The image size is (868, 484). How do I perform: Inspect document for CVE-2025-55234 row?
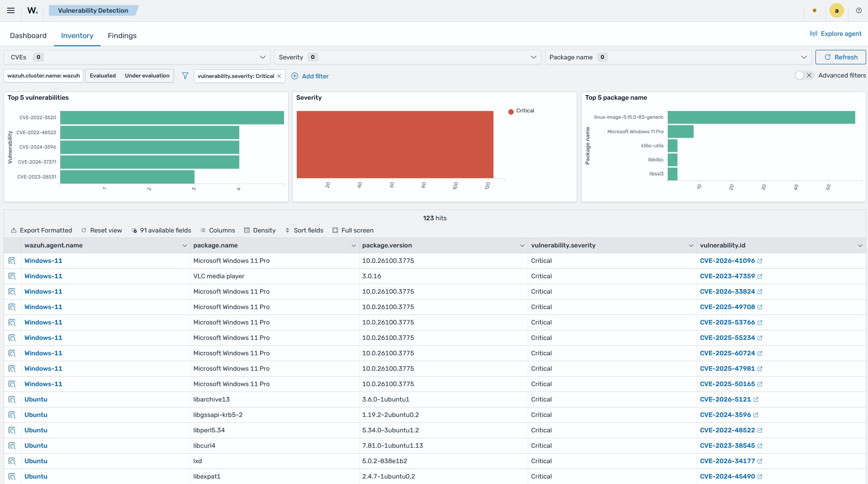coord(12,338)
